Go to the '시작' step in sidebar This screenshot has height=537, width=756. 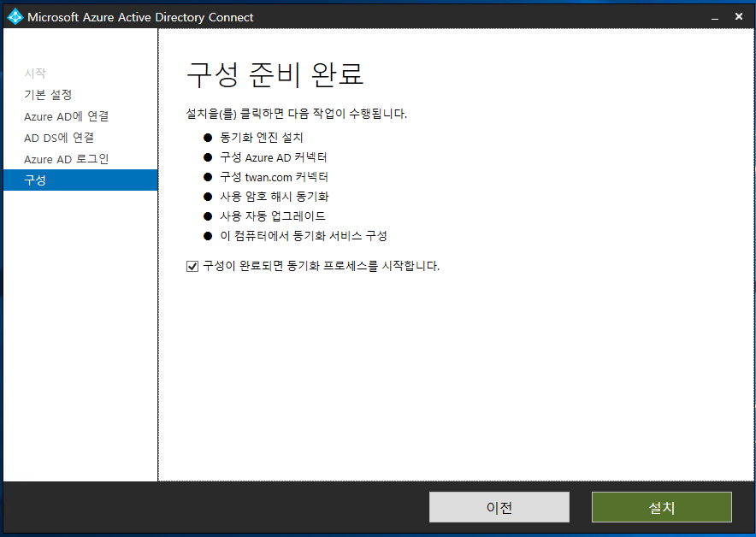point(35,73)
